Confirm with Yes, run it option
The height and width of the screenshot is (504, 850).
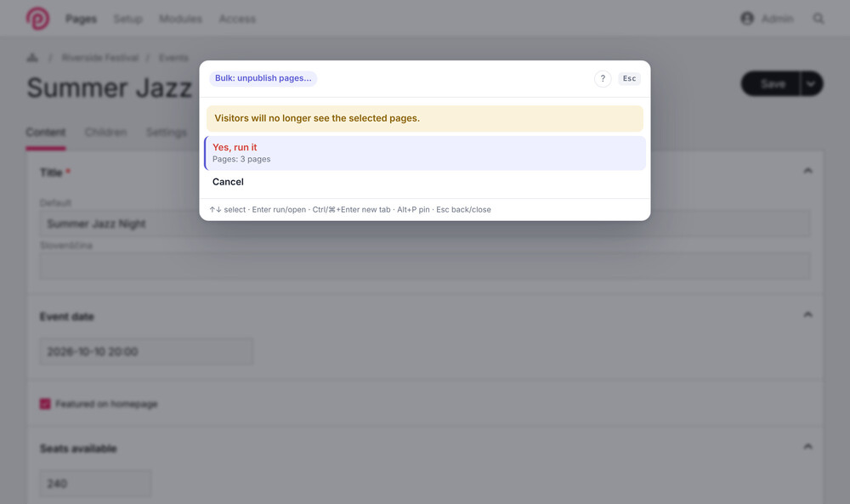coord(425,153)
